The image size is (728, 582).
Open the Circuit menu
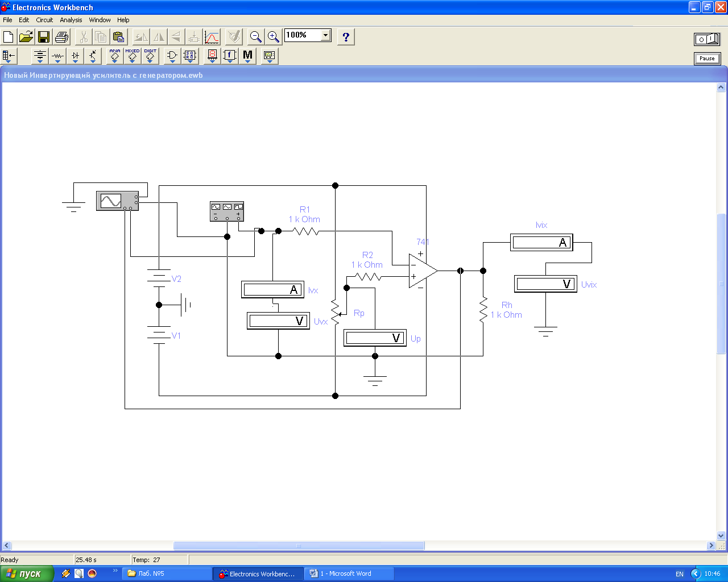tap(44, 20)
